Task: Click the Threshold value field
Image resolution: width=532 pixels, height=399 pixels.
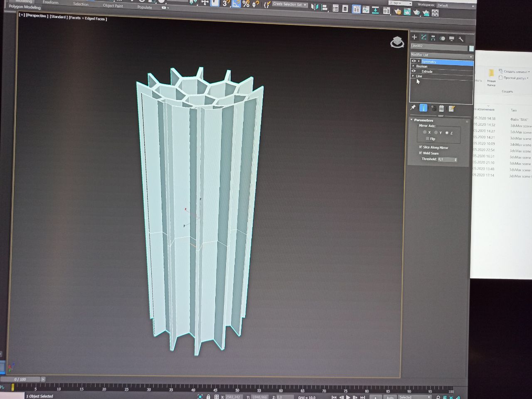Action: click(446, 159)
